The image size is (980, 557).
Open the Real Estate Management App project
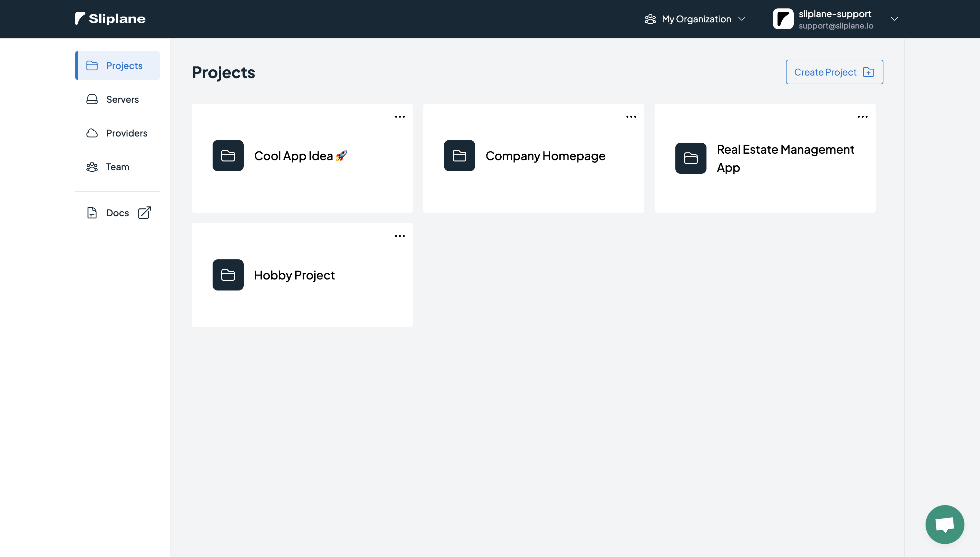[765, 158]
